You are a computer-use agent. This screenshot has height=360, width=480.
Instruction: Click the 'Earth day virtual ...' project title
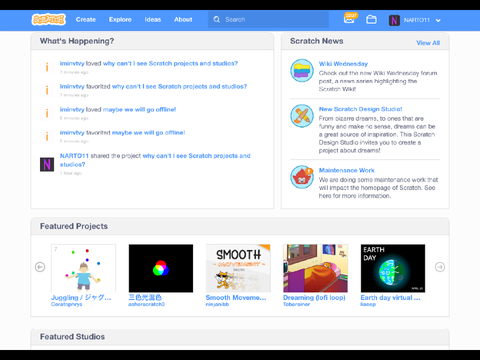[390, 297]
